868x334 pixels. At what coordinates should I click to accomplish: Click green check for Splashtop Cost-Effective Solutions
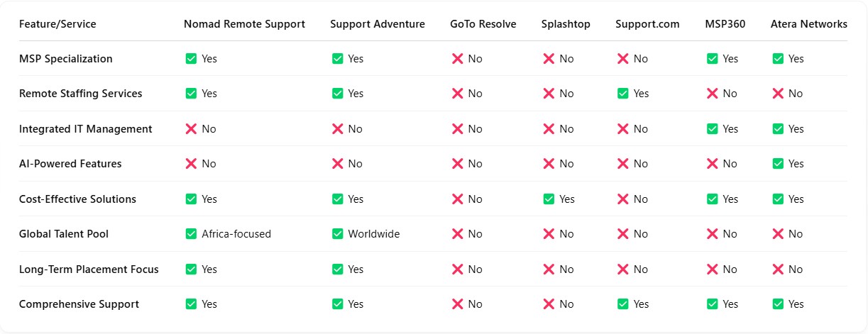[x=549, y=199]
